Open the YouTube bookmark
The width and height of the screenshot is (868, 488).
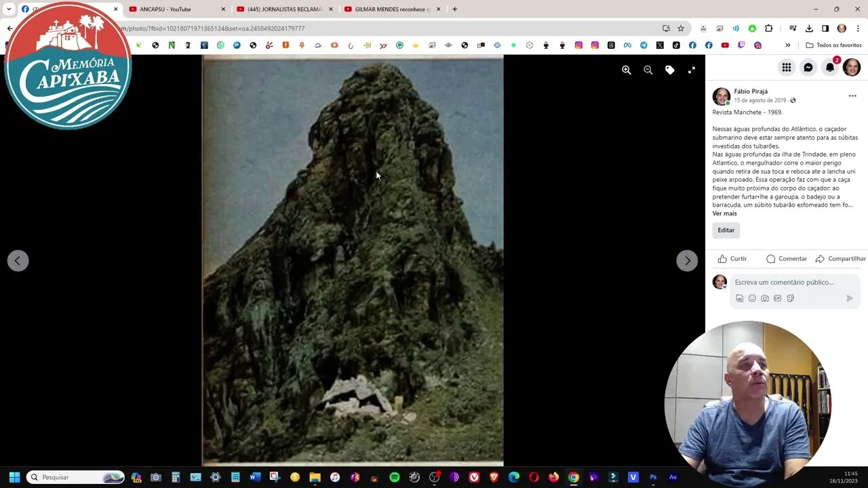tap(725, 45)
